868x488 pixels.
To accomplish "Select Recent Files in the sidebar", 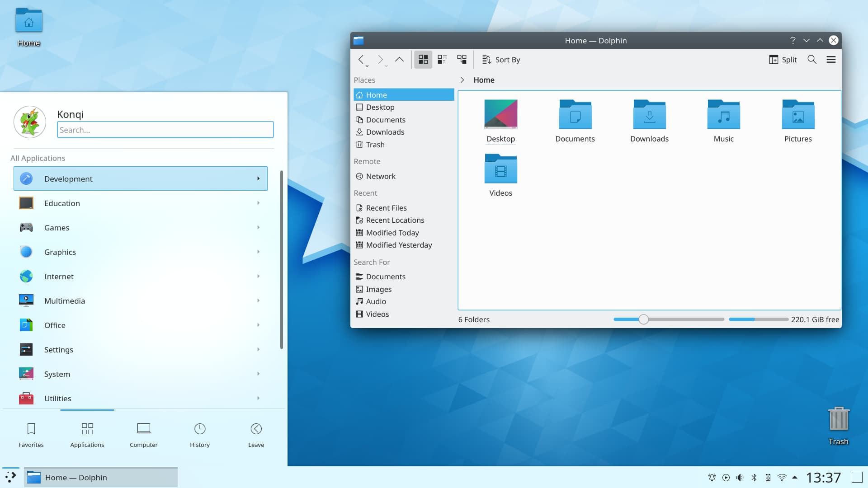I will coord(386,207).
